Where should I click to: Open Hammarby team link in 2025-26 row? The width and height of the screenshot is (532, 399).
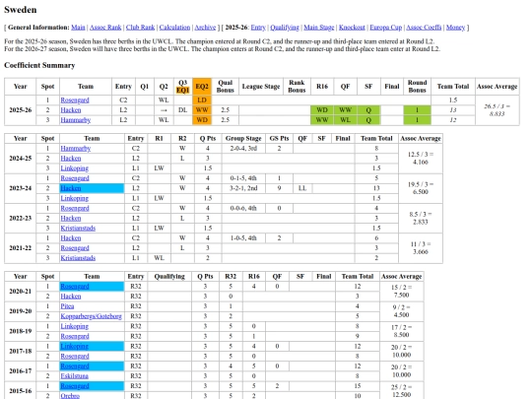coord(76,120)
